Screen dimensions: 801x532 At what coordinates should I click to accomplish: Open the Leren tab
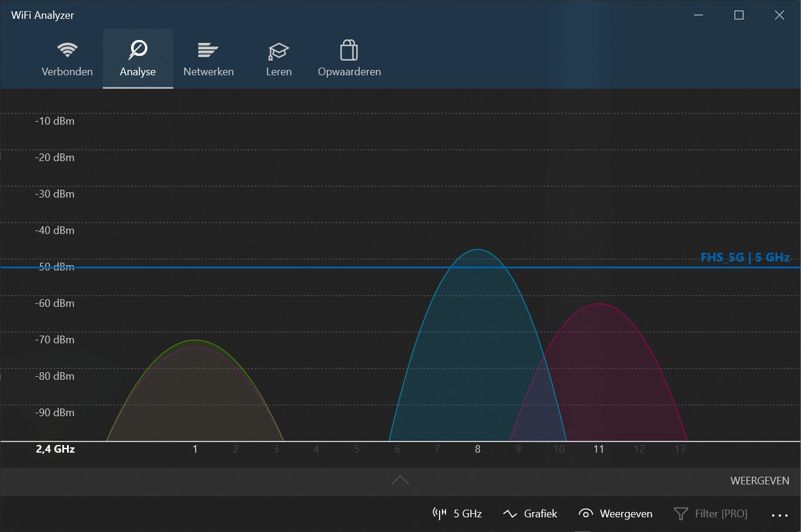[279, 59]
